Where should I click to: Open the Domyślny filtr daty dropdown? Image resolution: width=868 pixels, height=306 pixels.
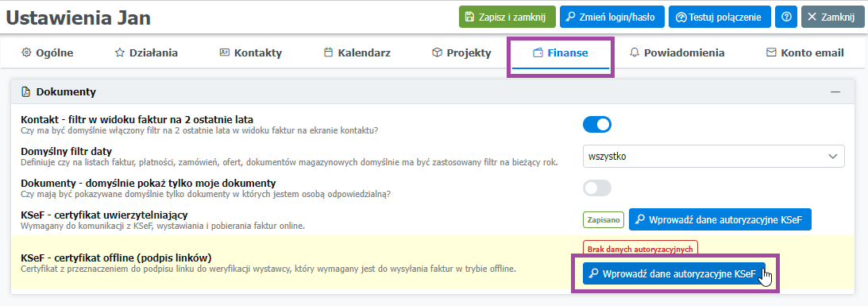[x=714, y=157]
